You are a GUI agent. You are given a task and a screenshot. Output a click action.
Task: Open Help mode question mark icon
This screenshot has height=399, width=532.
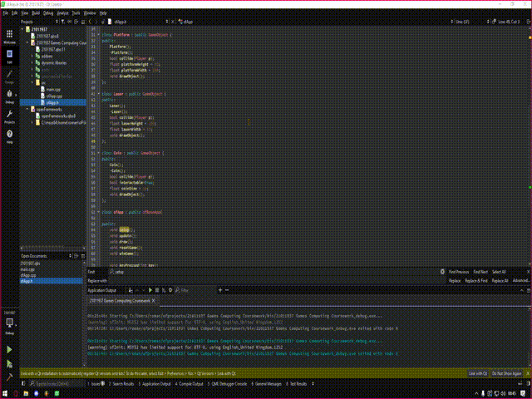click(9, 136)
